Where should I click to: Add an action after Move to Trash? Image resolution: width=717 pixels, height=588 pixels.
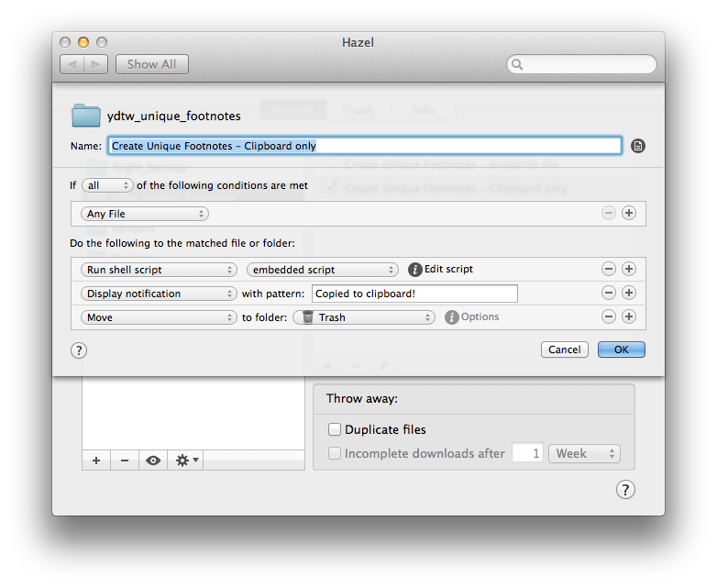(629, 316)
